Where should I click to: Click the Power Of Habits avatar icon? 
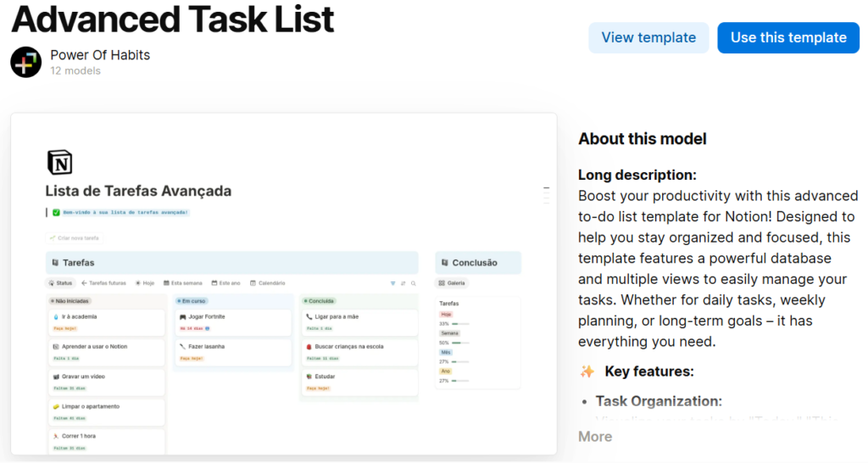tap(25, 62)
